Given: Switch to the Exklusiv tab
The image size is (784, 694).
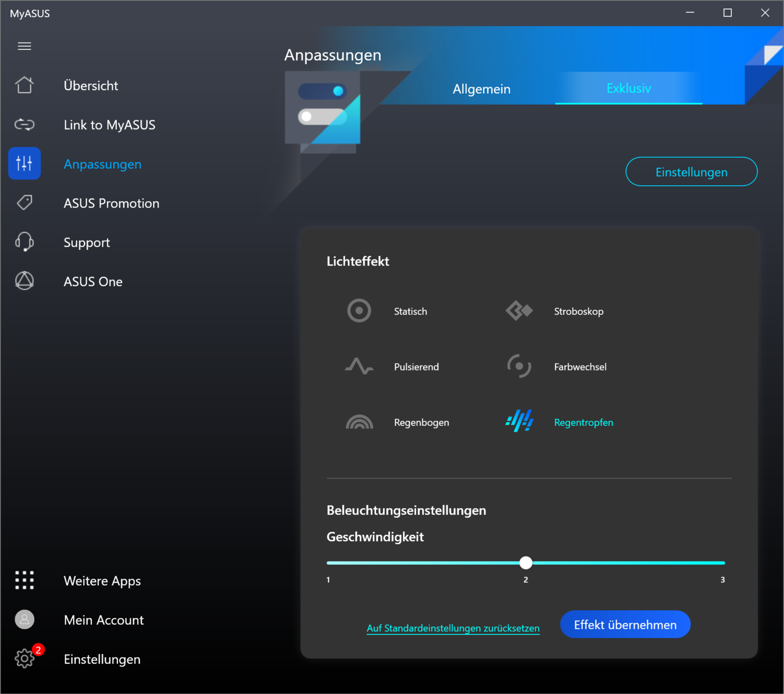Looking at the screenshot, I should pyautogui.click(x=629, y=88).
